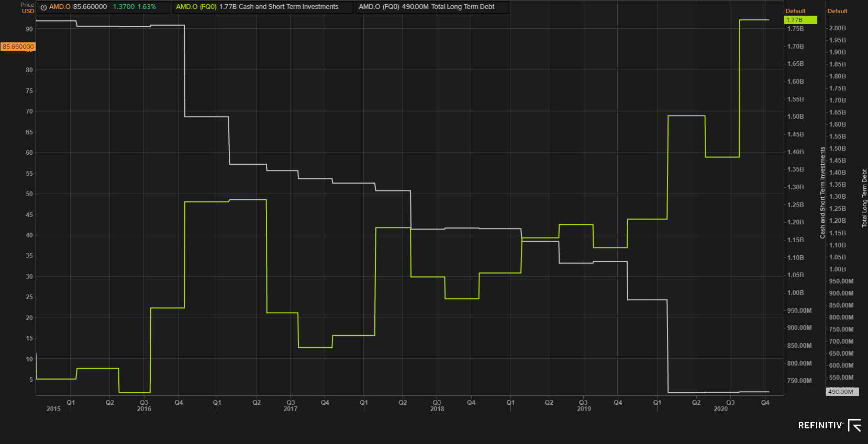868x444 pixels.
Task: Click the vertical "Cash and Short Term Investments" axis title
Action: (822, 193)
